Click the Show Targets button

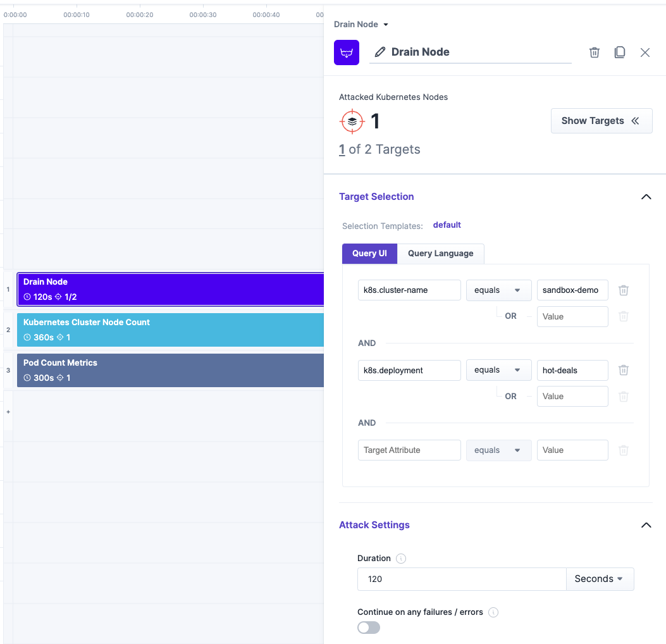pyautogui.click(x=601, y=121)
